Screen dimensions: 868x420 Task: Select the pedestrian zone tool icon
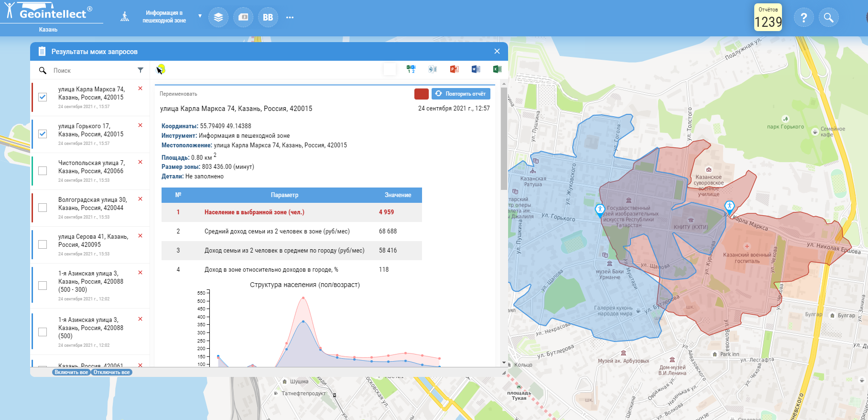125,17
